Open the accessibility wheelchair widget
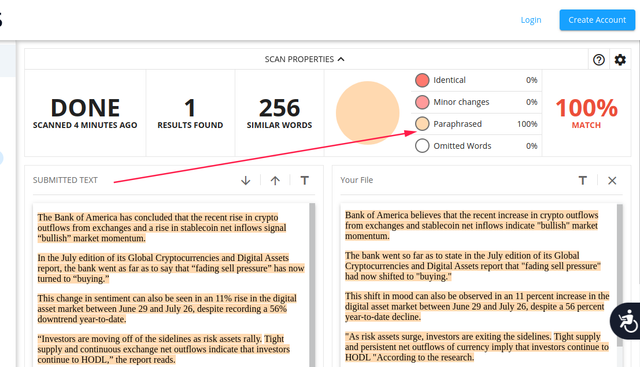Screen dimensions: 640x367 click(x=627, y=321)
